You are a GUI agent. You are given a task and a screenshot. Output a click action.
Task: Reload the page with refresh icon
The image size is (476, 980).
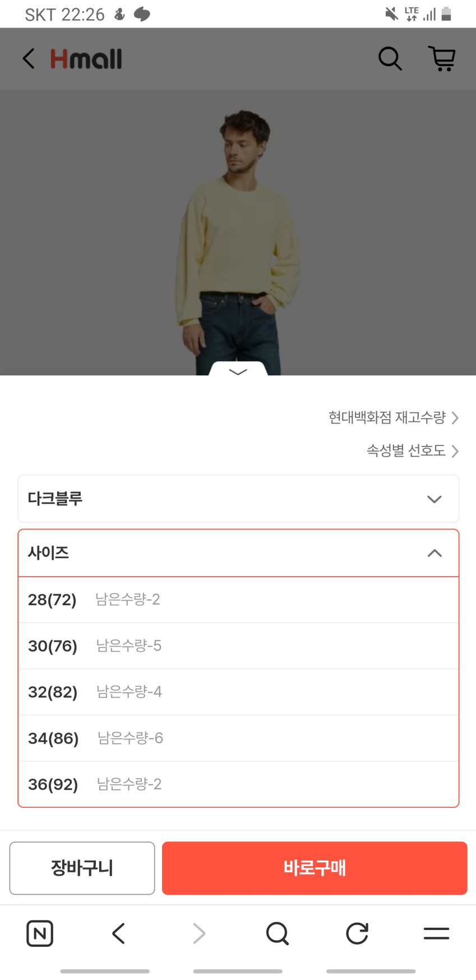[357, 933]
